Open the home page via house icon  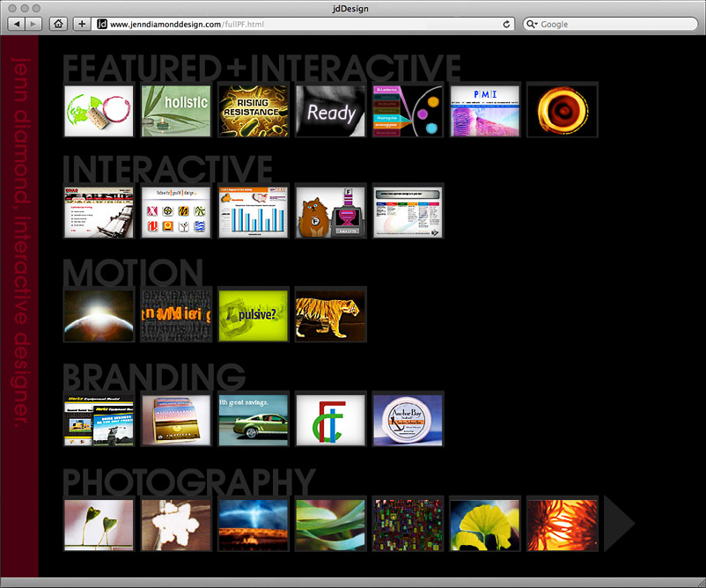point(58,24)
